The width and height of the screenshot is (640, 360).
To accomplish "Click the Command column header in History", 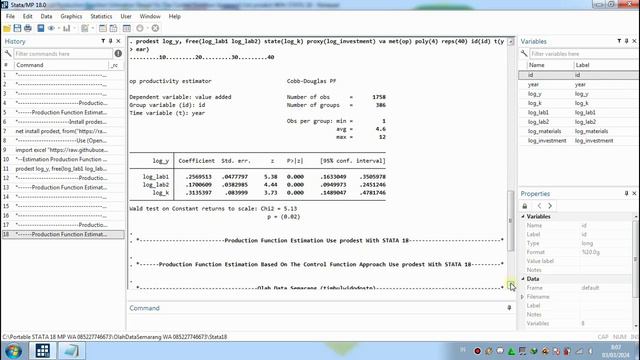I will click(61, 65).
